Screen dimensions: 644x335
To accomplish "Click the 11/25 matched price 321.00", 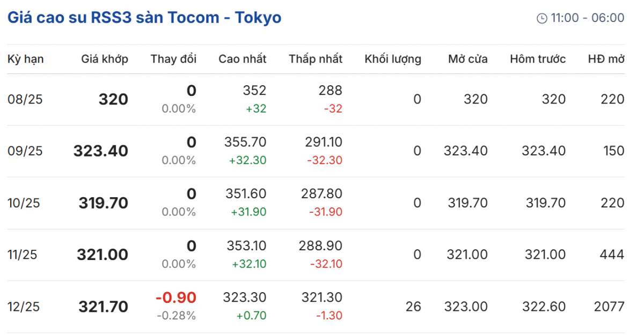I will pos(103,255).
